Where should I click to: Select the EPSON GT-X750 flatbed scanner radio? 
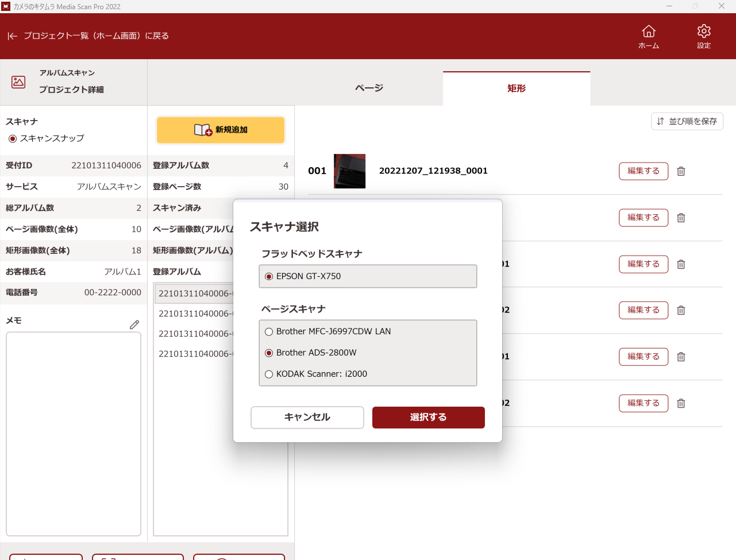point(268,276)
